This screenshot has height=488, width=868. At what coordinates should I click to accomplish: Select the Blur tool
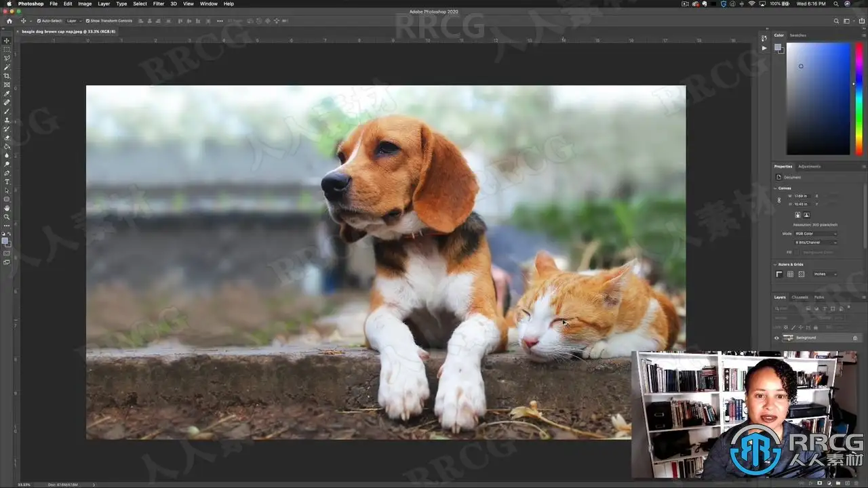coord(7,155)
